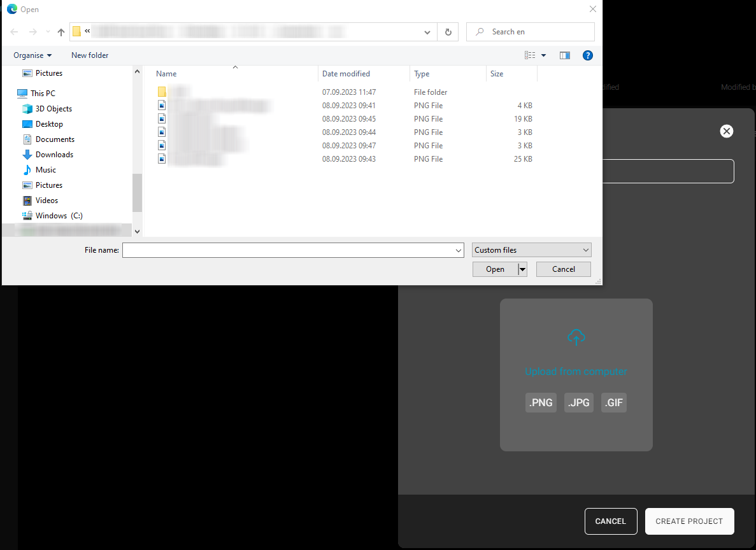The width and height of the screenshot is (756, 550).
Task: Close the project dialog with X icon
Action: 726,131
